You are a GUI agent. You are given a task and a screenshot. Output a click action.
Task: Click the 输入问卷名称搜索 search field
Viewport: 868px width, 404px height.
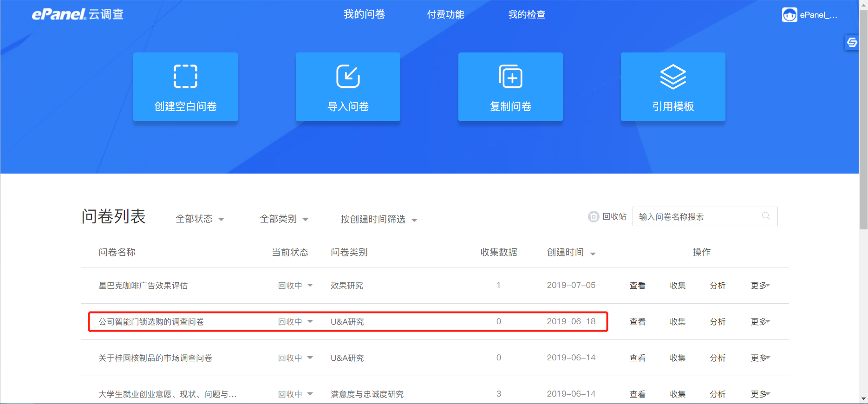pos(705,216)
